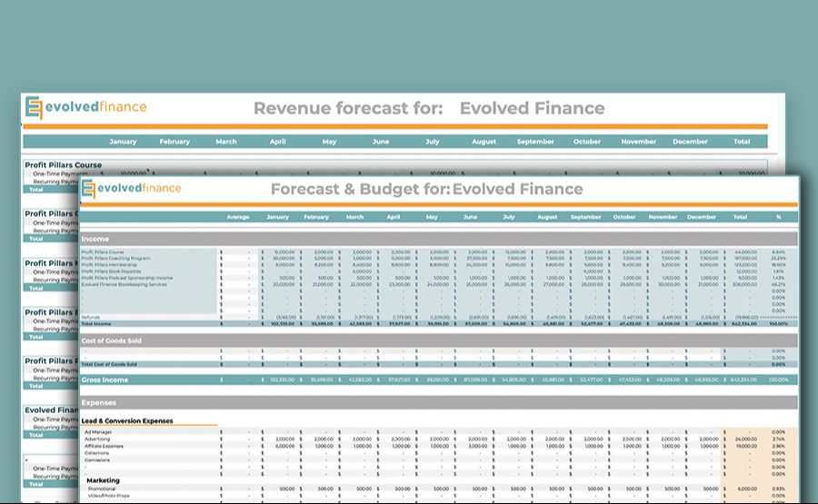Click the 'Video/Photo Props' row label
The height and width of the screenshot is (504, 818).
tap(108, 496)
